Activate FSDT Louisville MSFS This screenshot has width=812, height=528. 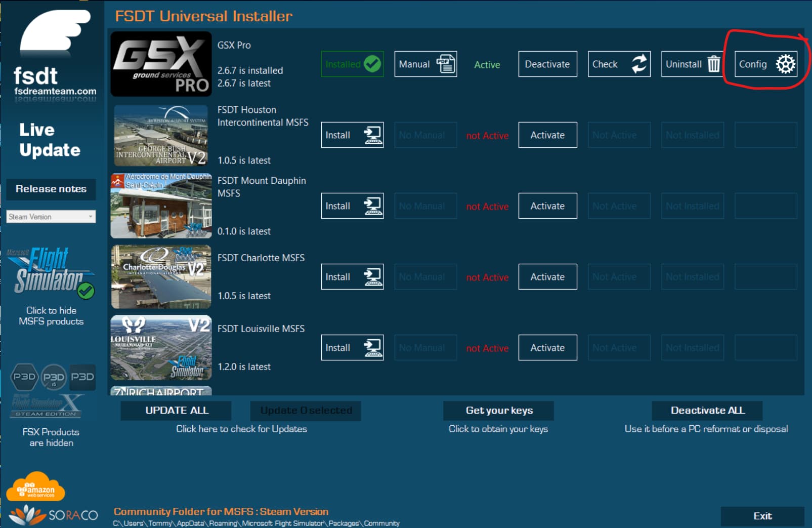coord(547,348)
